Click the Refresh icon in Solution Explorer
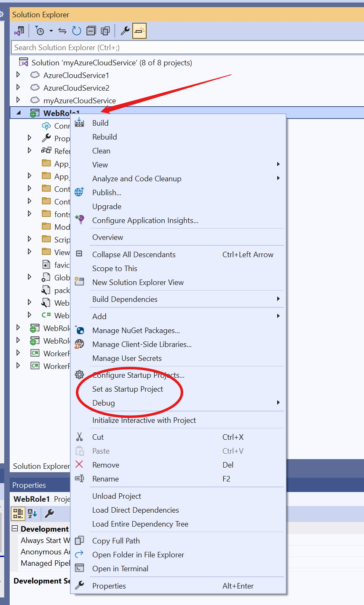The width and height of the screenshot is (364, 605). [x=76, y=31]
